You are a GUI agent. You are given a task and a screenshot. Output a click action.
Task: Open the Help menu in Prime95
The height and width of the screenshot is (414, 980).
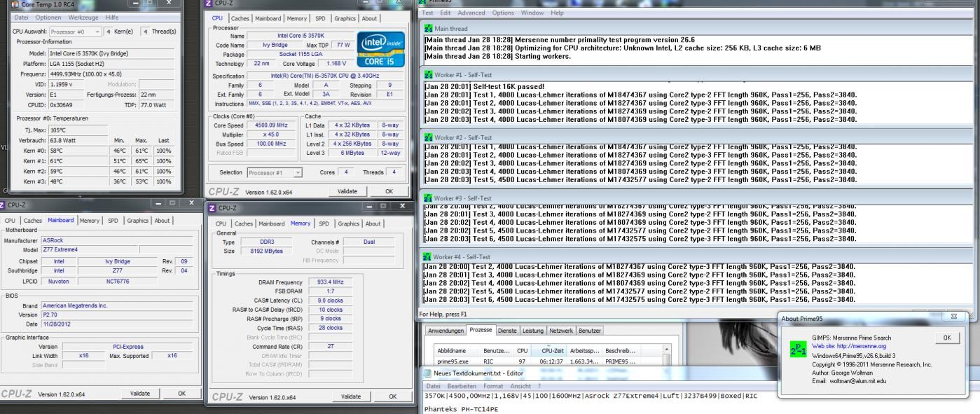point(557,13)
